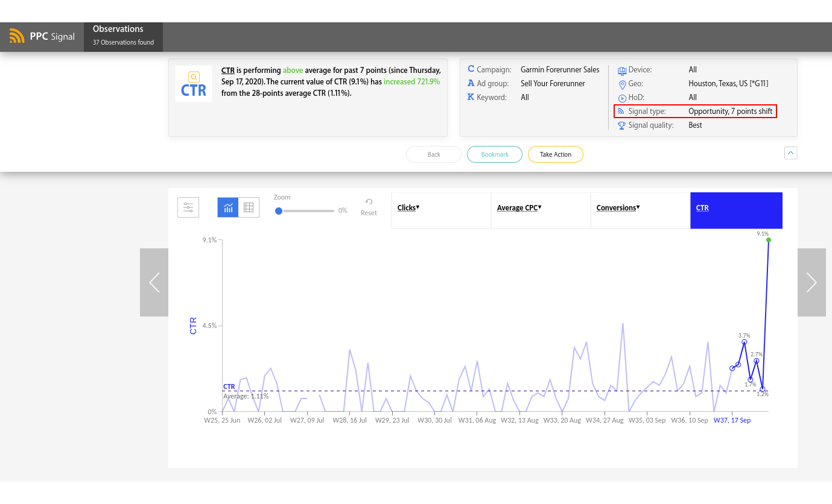832x504 pixels.
Task: Click the Sell Your Forerunner ad group value
Action: (553, 84)
